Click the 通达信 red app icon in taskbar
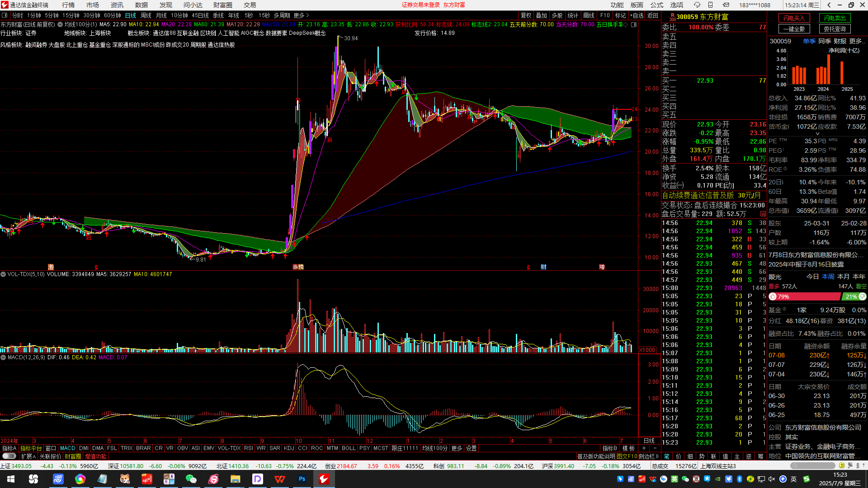 (324, 479)
